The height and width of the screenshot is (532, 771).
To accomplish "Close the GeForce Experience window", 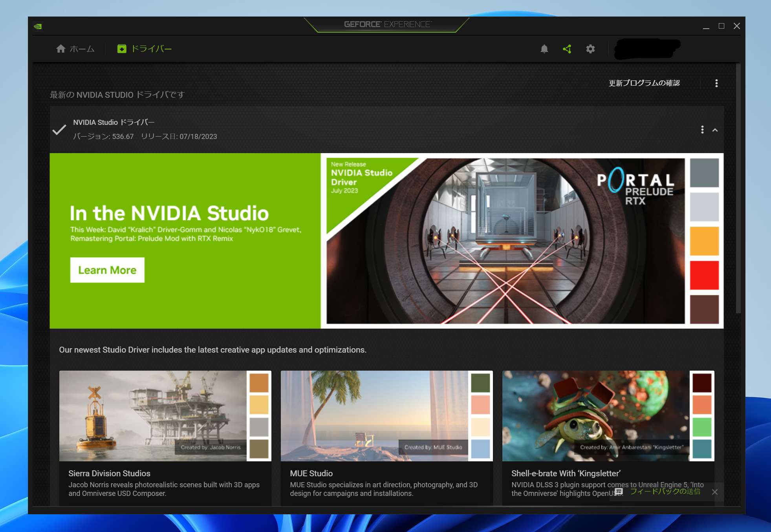I will [737, 26].
